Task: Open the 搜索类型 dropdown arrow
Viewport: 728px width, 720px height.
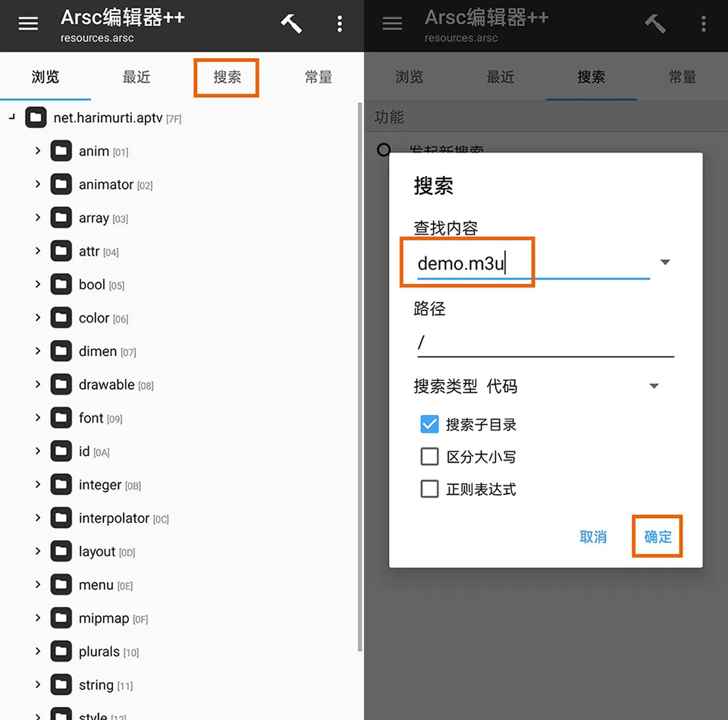Action: click(654, 386)
